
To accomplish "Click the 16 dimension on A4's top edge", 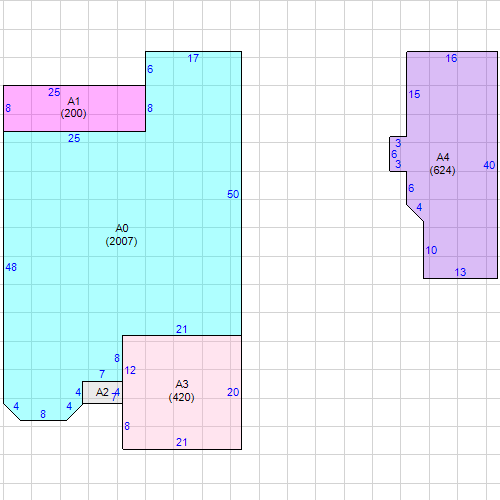I will (451, 58).
